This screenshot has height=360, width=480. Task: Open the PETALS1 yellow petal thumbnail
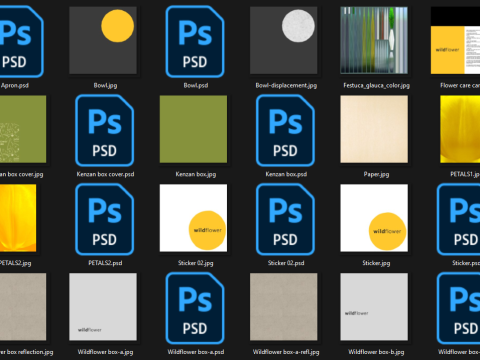pos(460,129)
